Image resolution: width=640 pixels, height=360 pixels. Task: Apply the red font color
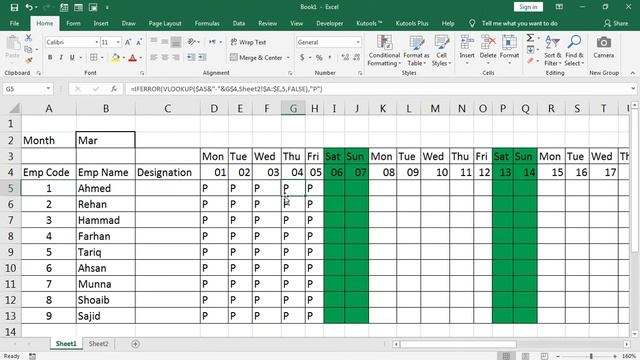click(x=132, y=58)
